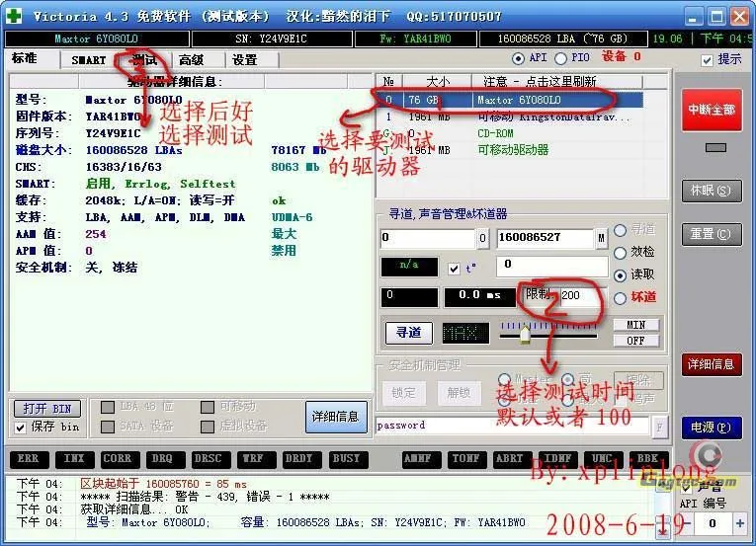Select the CD-ROM drive row
This screenshot has width=756, height=546.
click(511, 133)
